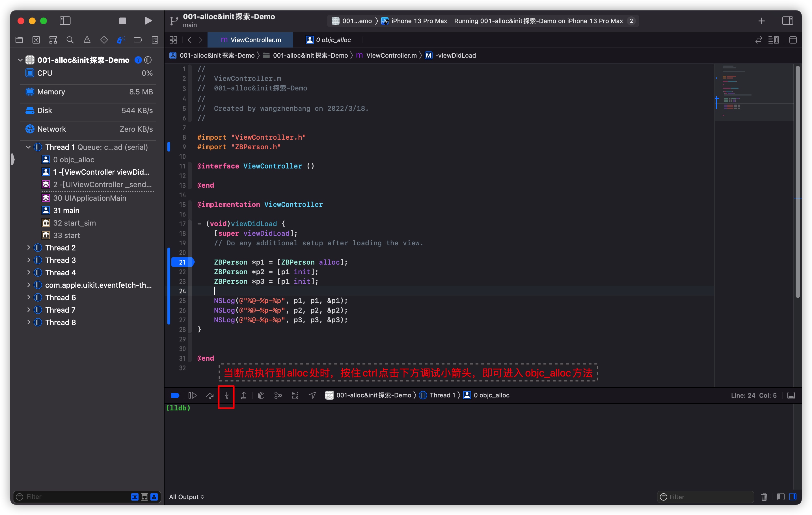Toggle the right inspector panel
This screenshot has height=515, width=812.
point(787,21)
